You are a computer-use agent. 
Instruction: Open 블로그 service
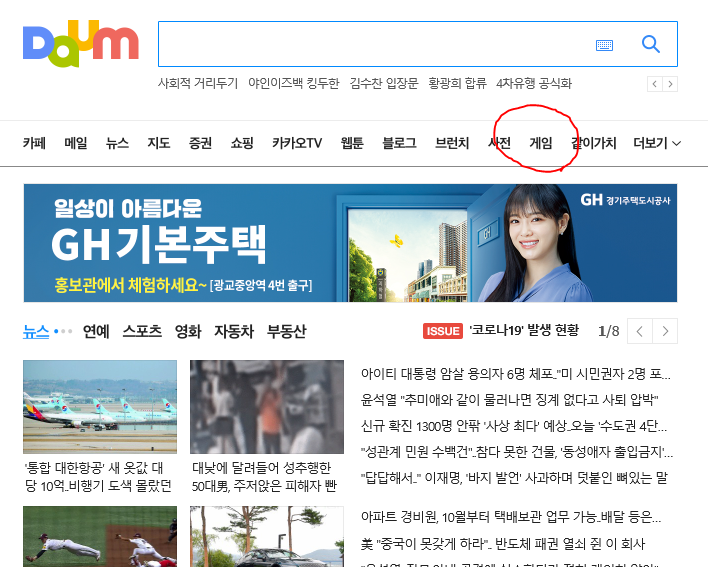399,143
